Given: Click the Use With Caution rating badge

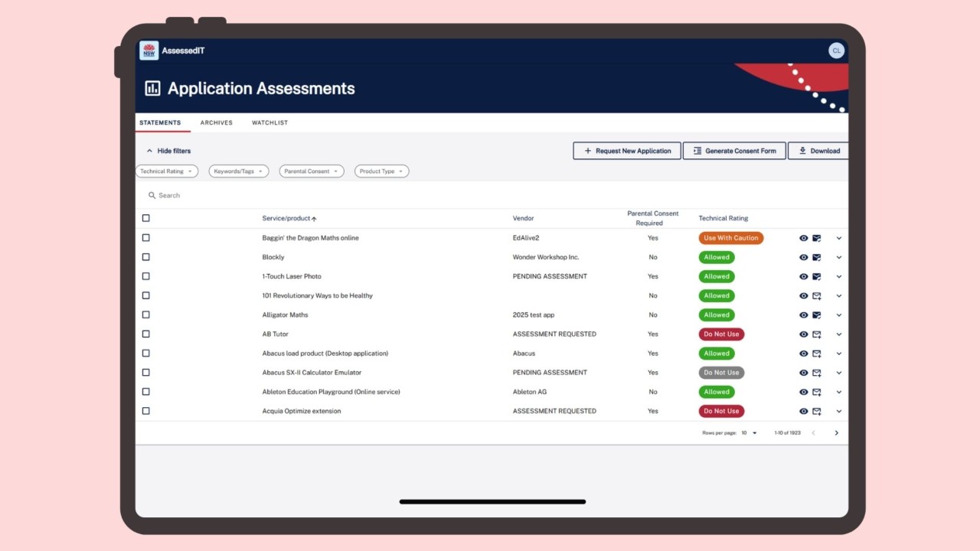Looking at the screenshot, I should pos(731,238).
